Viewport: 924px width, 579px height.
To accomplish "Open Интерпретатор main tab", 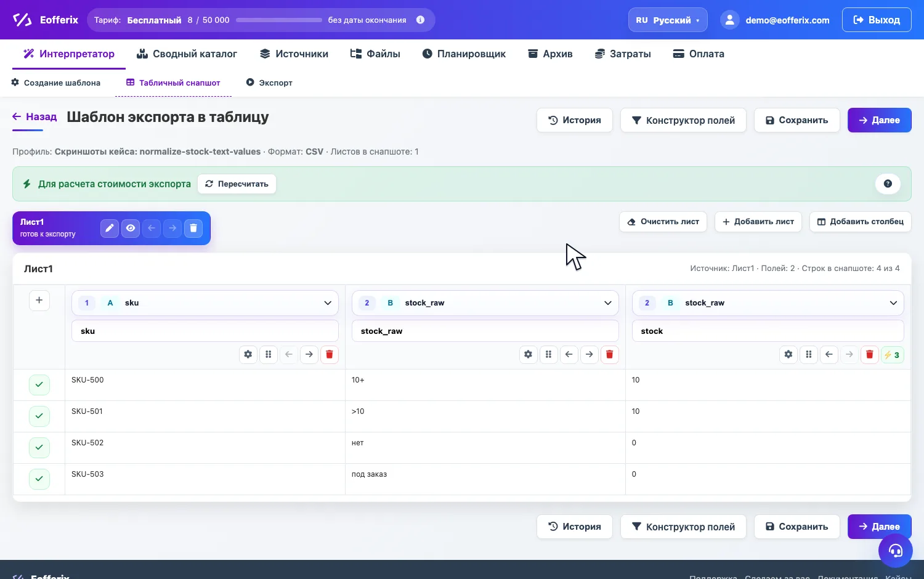I will tap(69, 54).
